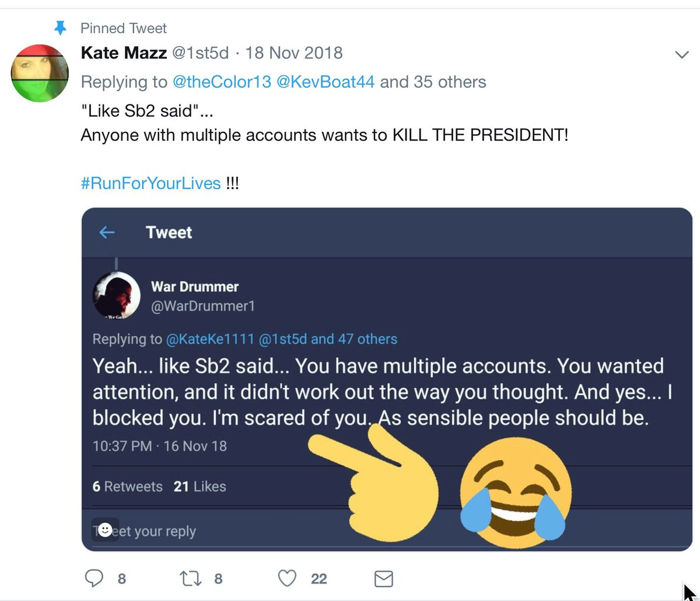Click the reply speech bubble icon
The height and width of the screenshot is (601, 700).
tap(94, 578)
